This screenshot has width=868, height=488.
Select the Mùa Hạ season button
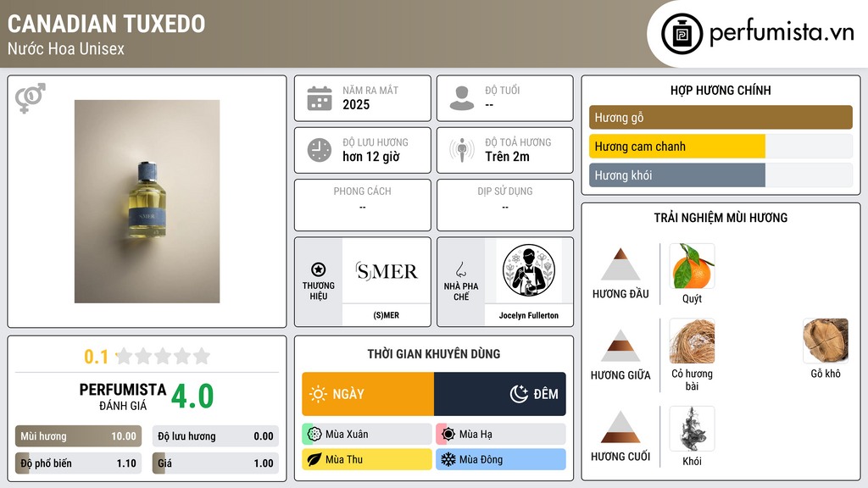[501, 435]
